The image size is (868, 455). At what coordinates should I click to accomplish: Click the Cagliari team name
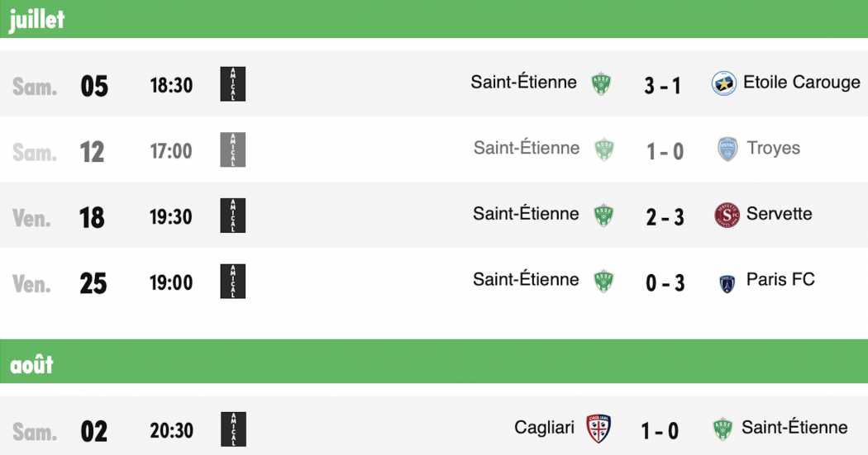(544, 428)
